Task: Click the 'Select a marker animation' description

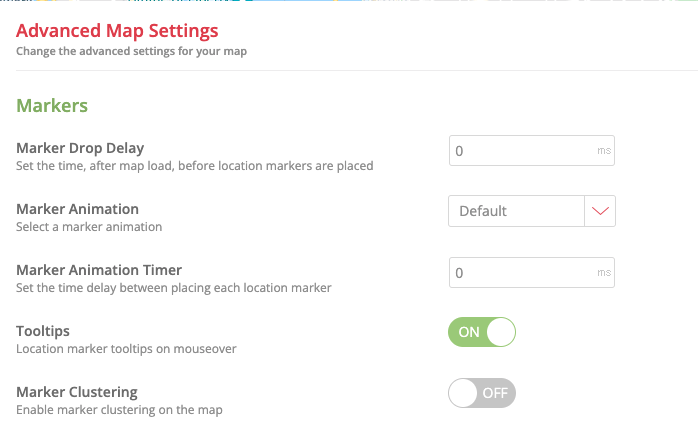Action: 89,227
